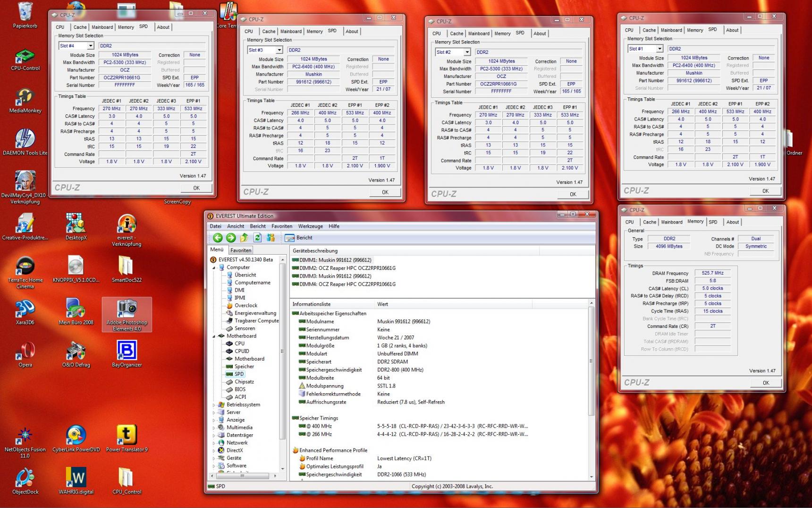This screenshot has width=812, height=508.
Task: Expand the DirectX node in EVEREST tree
Action: click(214, 450)
